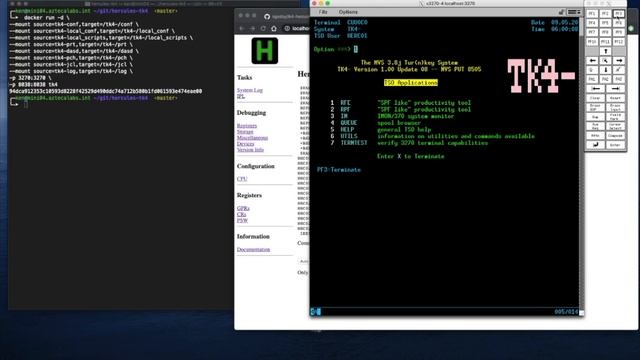Open the PSW registers link

click(x=242, y=220)
